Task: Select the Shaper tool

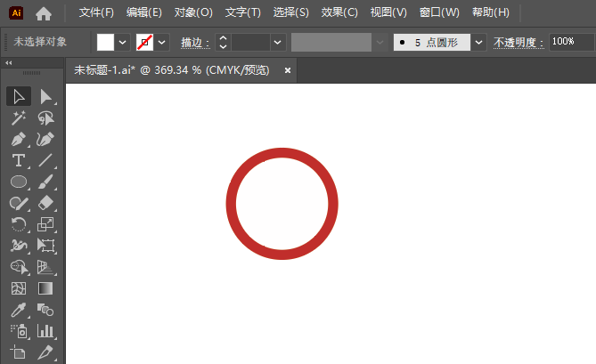Action: click(x=19, y=203)
